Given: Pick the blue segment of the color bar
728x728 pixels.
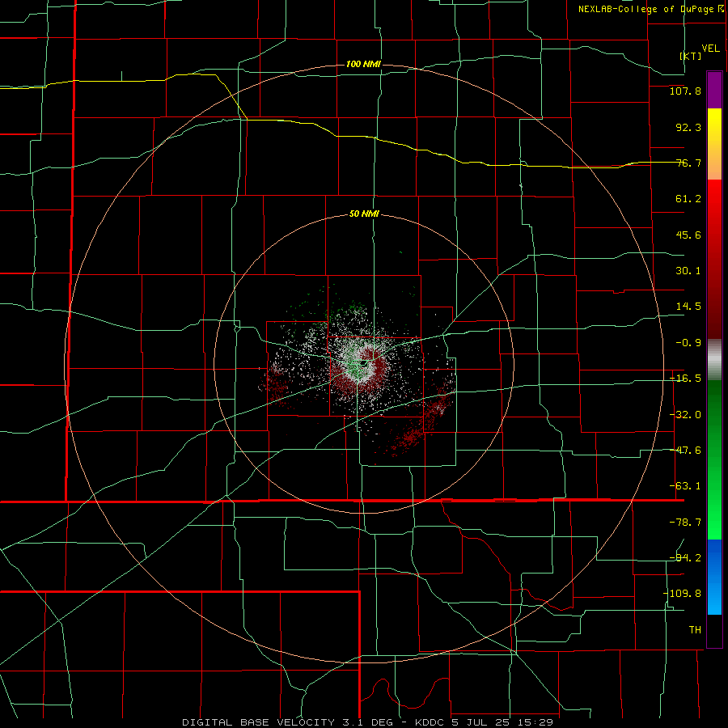Looking at the screenshot, I should (714, 577).
